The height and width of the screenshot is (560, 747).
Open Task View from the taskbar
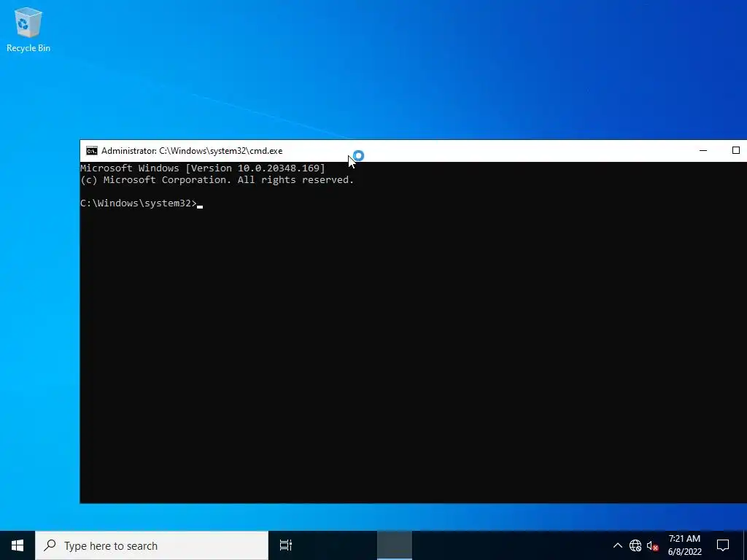[x=286, y=545]
